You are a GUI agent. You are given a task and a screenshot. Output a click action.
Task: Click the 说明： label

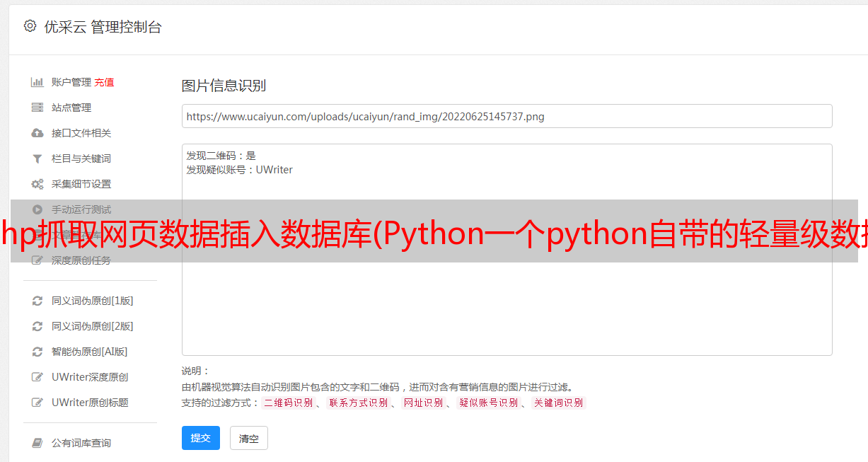[196, 371]
